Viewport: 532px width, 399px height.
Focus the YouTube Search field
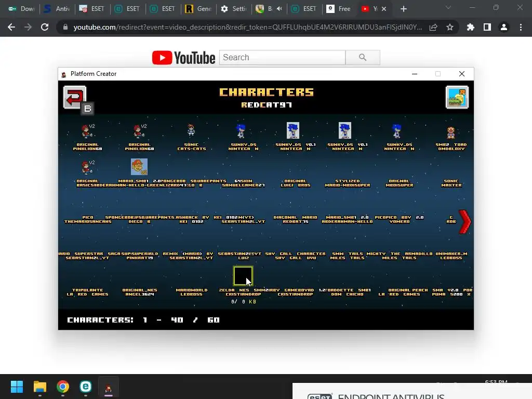tap(282, 57)
